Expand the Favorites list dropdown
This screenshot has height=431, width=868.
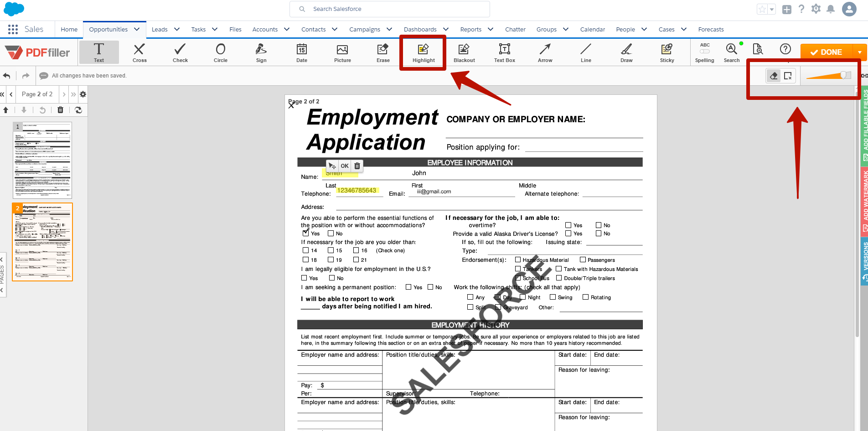772,9
